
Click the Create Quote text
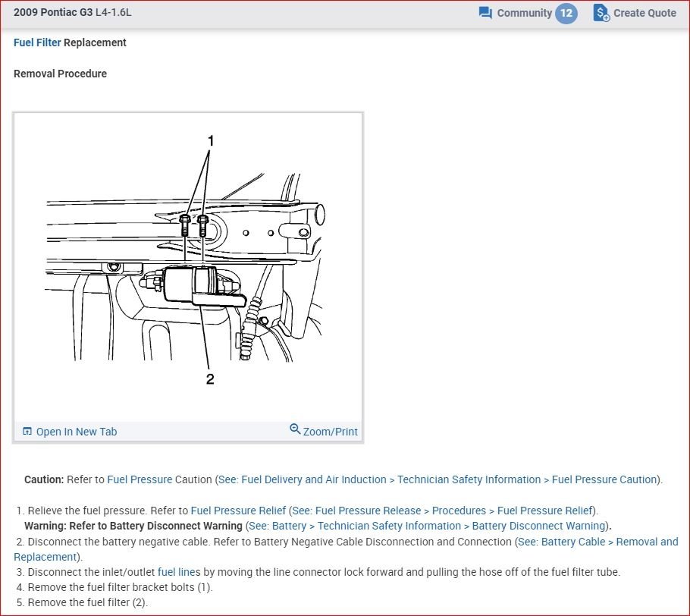click(x=645, y=13)
